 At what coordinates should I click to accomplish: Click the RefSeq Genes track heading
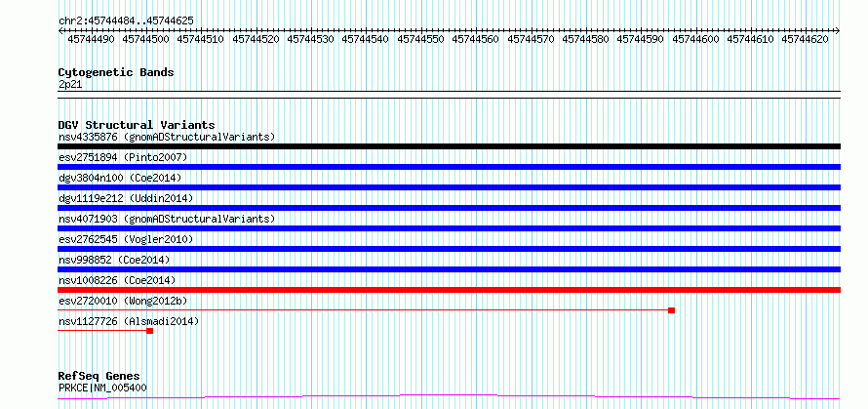(x=99, y=377)
